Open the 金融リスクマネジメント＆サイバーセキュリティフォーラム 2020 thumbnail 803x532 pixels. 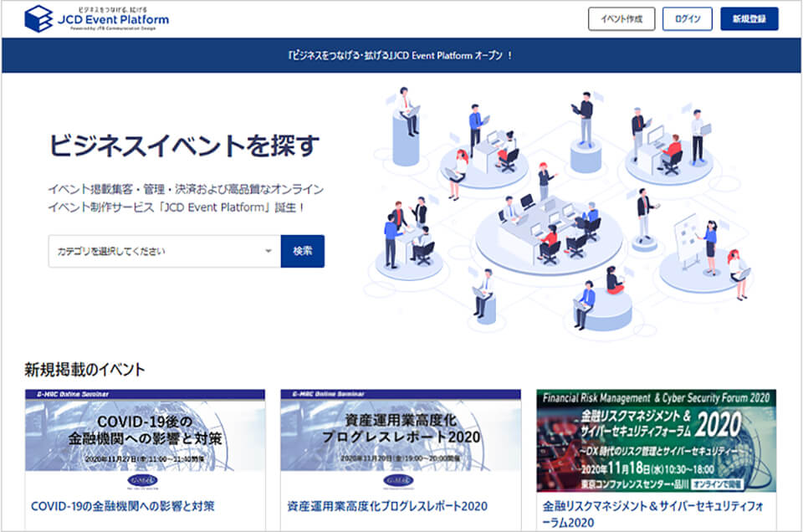657,440
